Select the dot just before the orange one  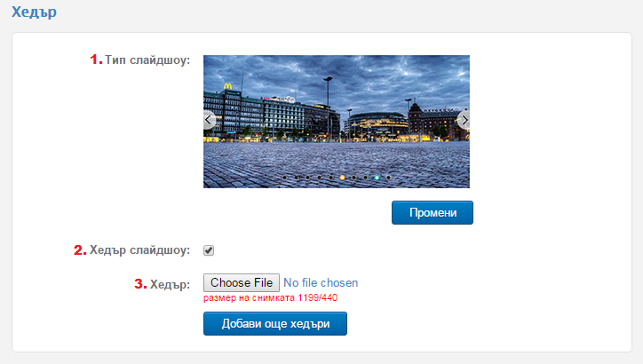(331, 178)
